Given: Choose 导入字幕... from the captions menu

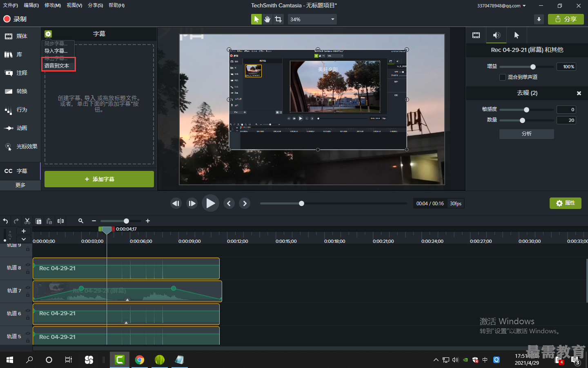Looking at the screenshot, I should pos(56,51).
